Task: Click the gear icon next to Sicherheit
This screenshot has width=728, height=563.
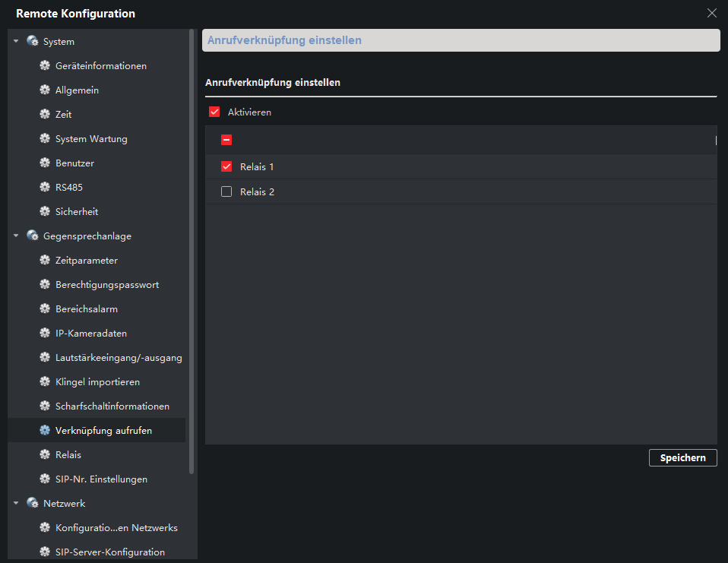Action: [x=45, y=211]
